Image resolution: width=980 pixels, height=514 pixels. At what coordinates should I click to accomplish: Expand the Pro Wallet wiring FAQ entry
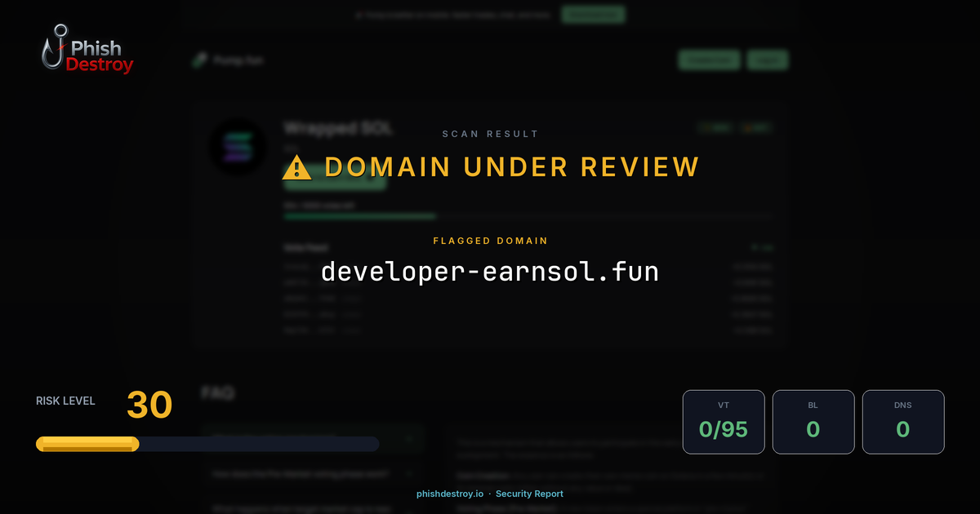[312, 473]
